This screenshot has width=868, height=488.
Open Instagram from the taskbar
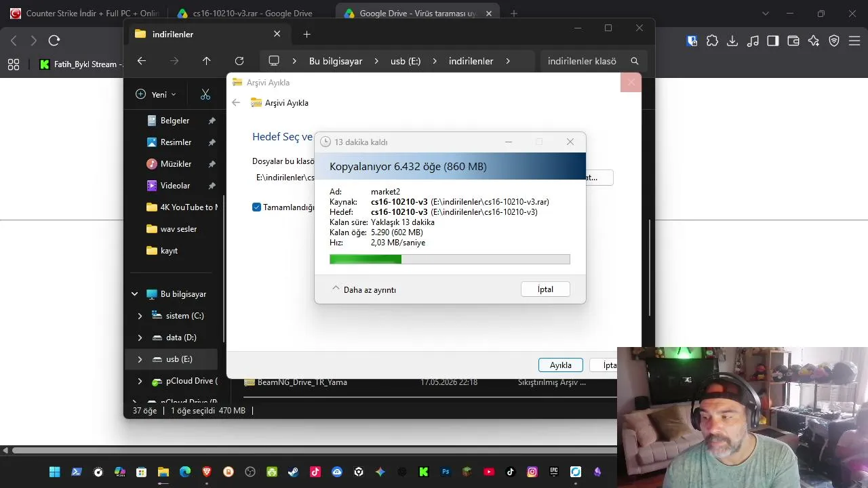point(532,472)
